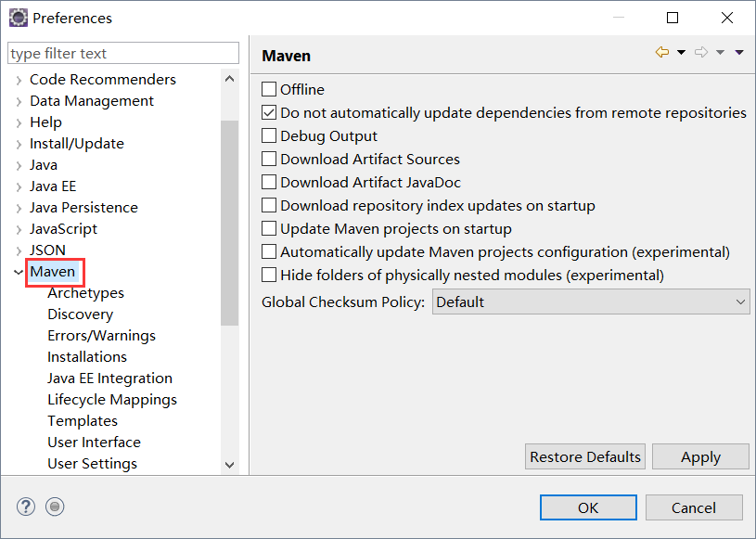Select Installations under Maven
This screenshot has height=539, width=756.
tap(87, 357)
